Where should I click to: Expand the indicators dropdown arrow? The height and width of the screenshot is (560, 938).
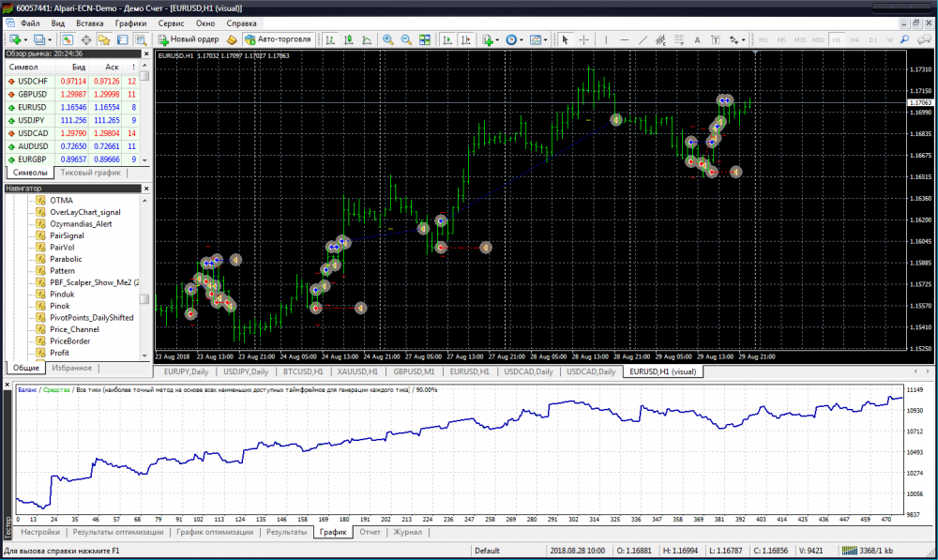(498, 40)
